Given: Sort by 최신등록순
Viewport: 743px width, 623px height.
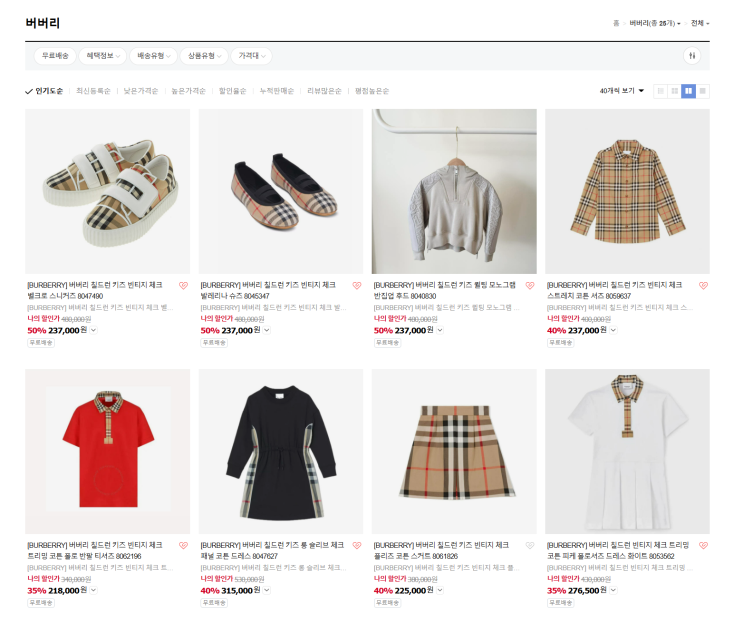Looking at the screenshot, I should click(93, 91).
